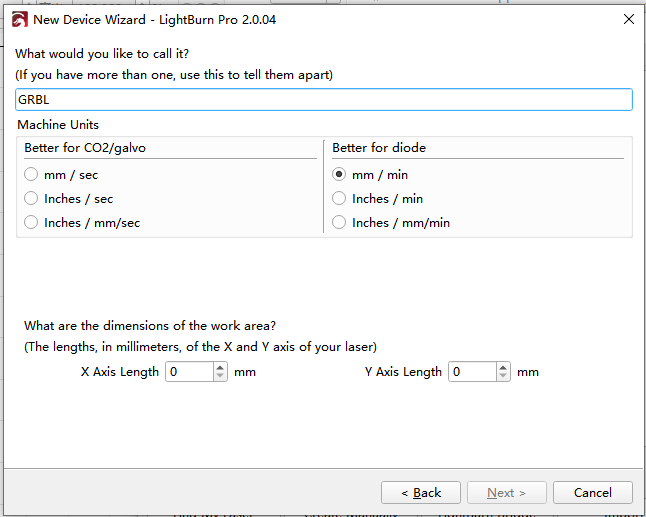Increase Y Axis Length with up arrow
The height and width of the screenshot is (517, 646).
503,367
